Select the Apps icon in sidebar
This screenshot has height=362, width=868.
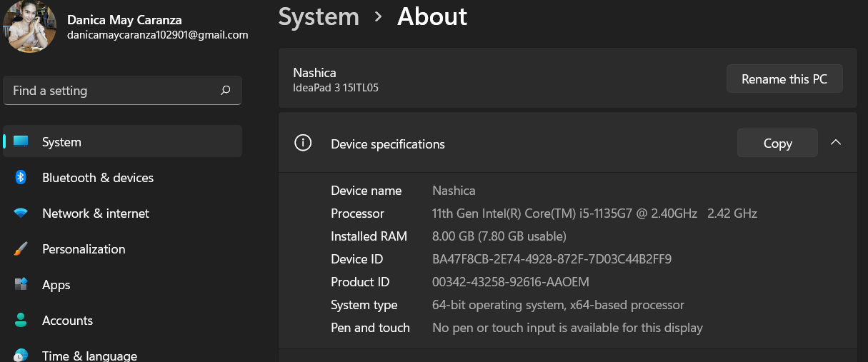pyautogui.click(x=21, y=284)
